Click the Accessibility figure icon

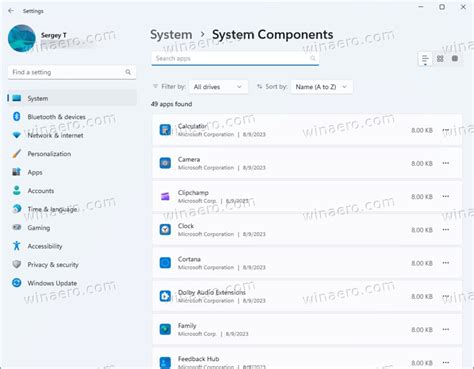point(17,246)
